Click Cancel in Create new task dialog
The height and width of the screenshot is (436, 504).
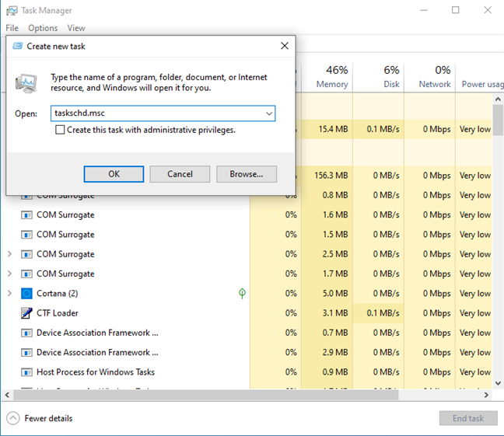tap(180, 174)
